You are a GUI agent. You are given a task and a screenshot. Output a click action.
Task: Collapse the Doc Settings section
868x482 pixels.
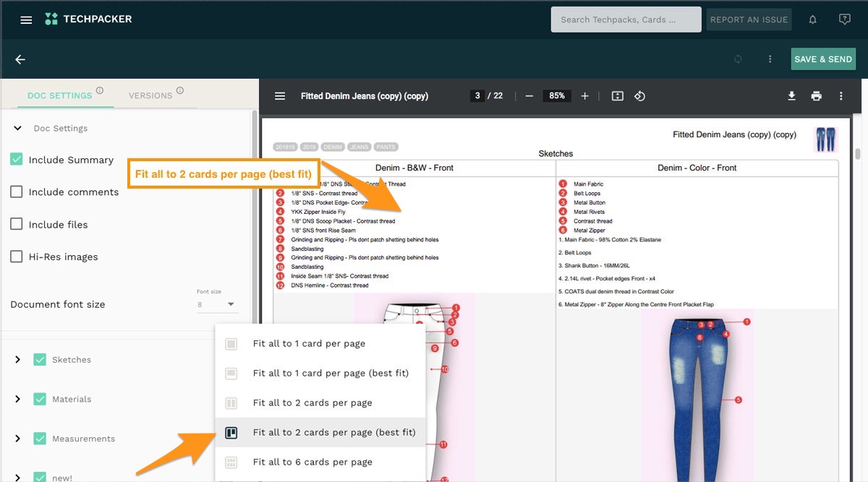18,129
